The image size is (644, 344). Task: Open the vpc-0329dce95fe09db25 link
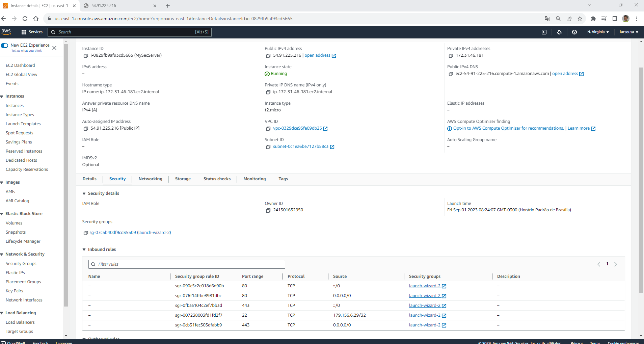[300, 128]
